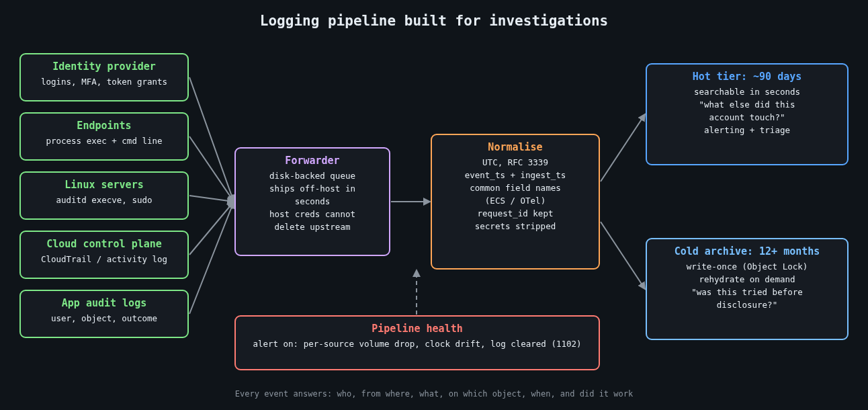
Task: Select the Normalise node
Action: (x=515, y=202)
